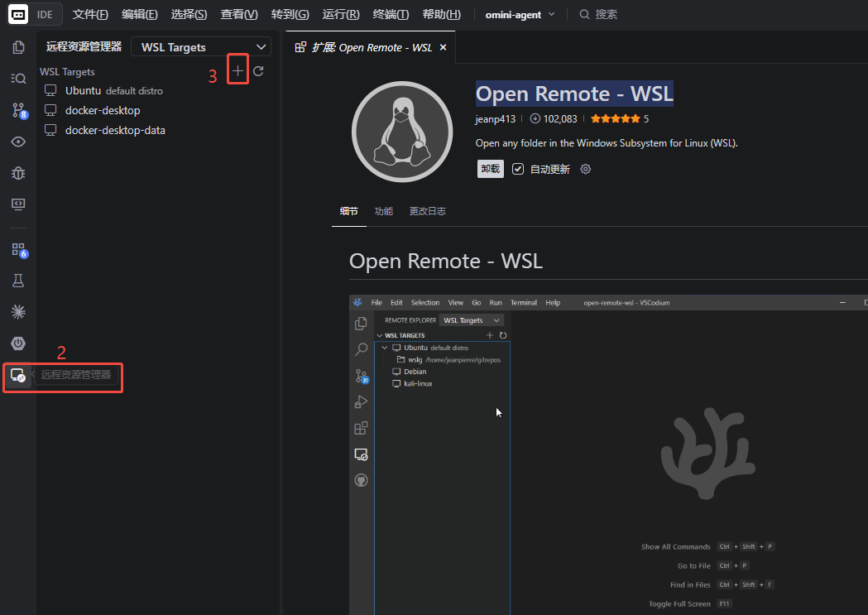Click the Open Remote - WSL extension title
868x615 pixels.
574,94
